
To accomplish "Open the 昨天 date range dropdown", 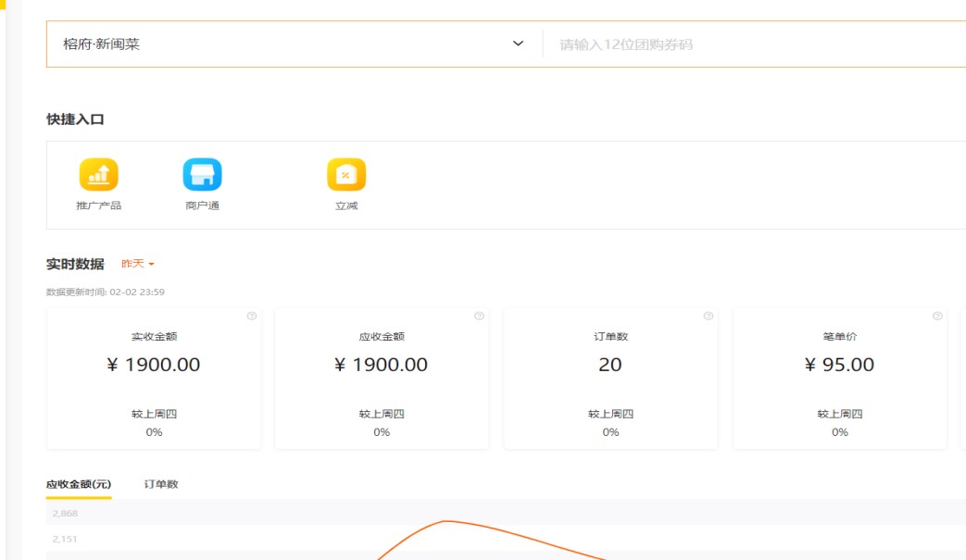I will 137,264.
